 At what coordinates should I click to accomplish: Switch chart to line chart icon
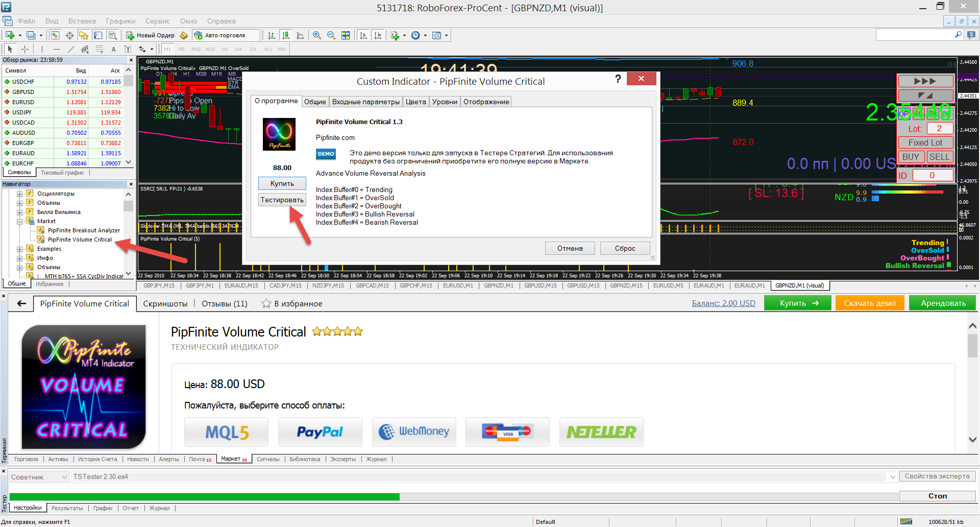(300, 35)
